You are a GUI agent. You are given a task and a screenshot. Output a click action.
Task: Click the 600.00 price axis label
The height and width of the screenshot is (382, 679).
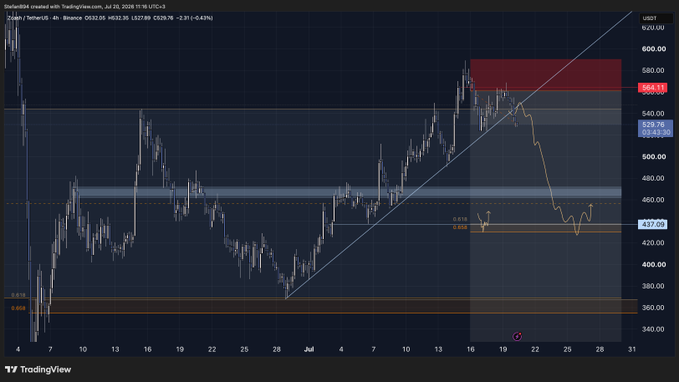click(653, 49)
